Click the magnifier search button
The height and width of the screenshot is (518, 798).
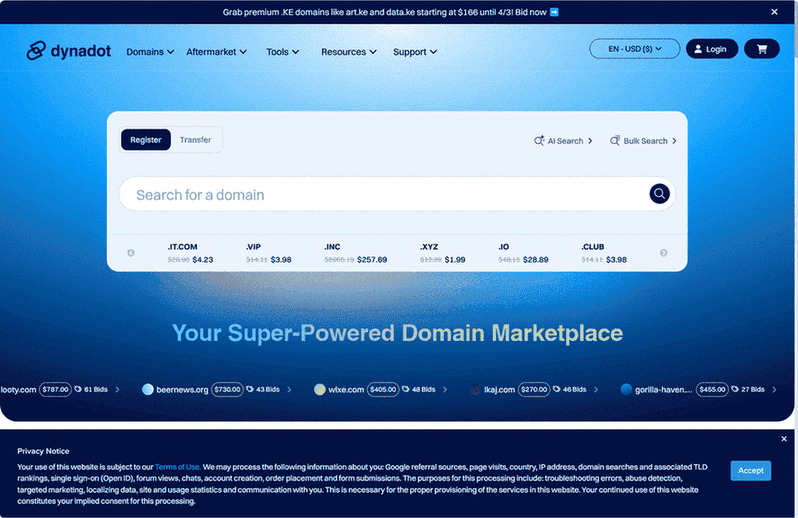[659, 194]
